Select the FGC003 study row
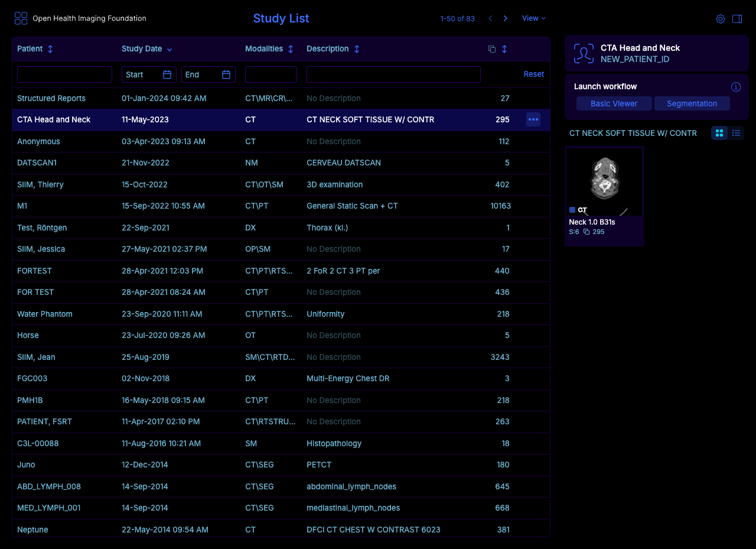Viewport: 756px width, 549px height. (x=281, y=378)
